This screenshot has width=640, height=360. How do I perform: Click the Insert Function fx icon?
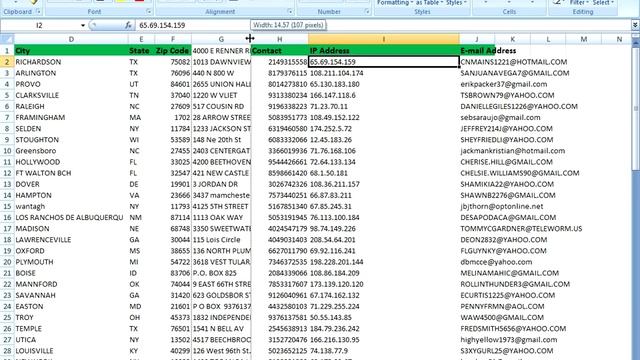(x=128, y=25)
